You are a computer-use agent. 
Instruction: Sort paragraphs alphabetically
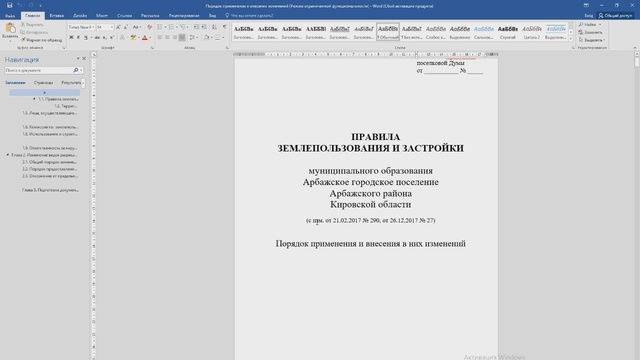tap(214, 27)
